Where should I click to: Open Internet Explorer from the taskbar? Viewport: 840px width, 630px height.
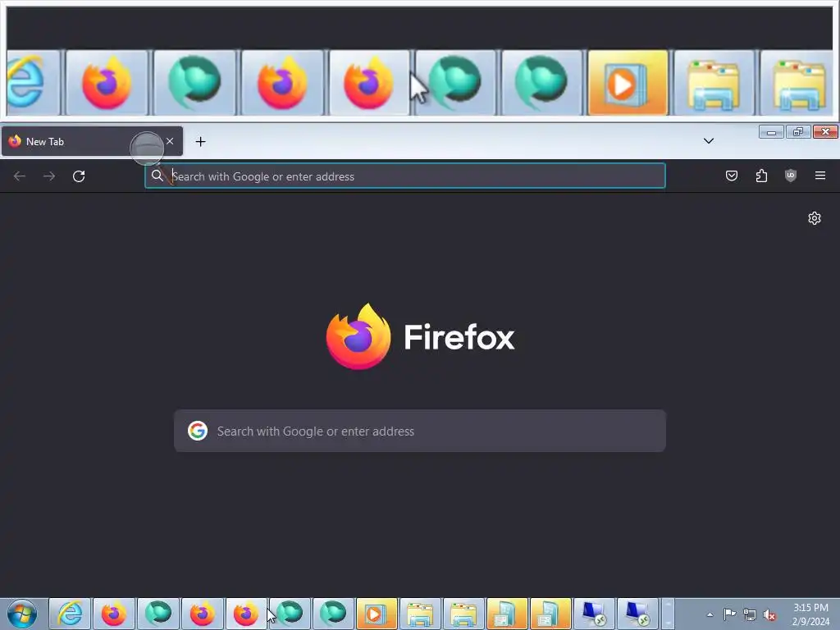70,614
